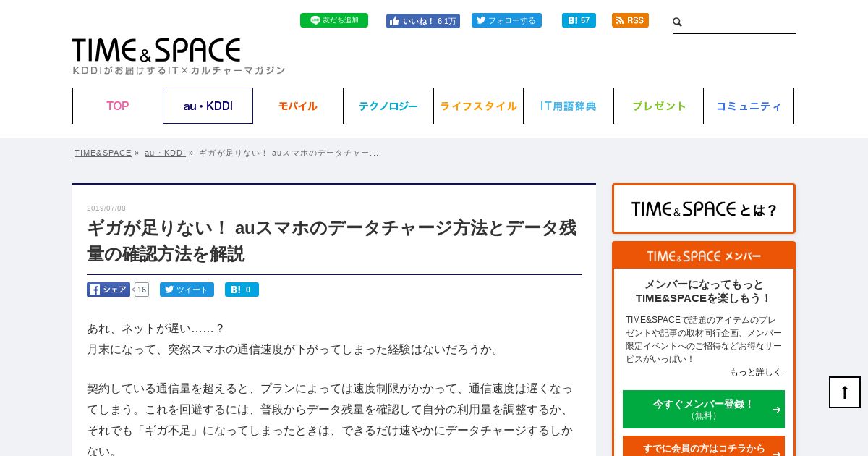The width and height of the screenshot is (868, 456).
Task: Bookmark article with Hatena B! 0 button
Action: [x=242, y=290]
